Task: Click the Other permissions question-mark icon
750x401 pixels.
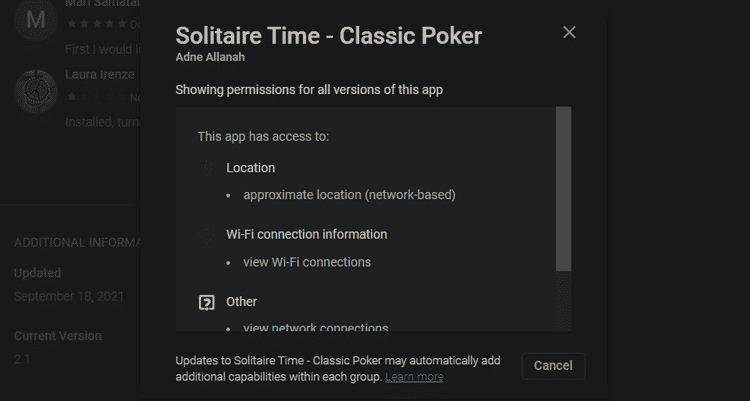Action: [x=207, y=302]
